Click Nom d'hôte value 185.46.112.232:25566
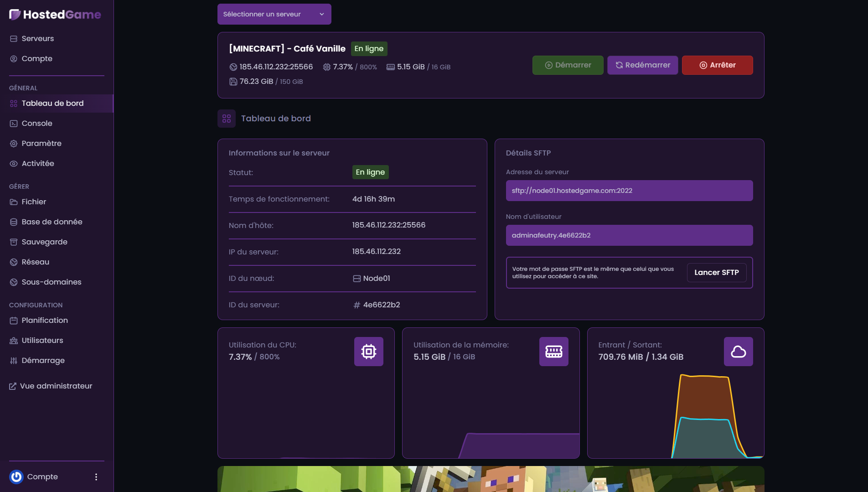This screenshot has width=868, height=492. click(388, 225)
